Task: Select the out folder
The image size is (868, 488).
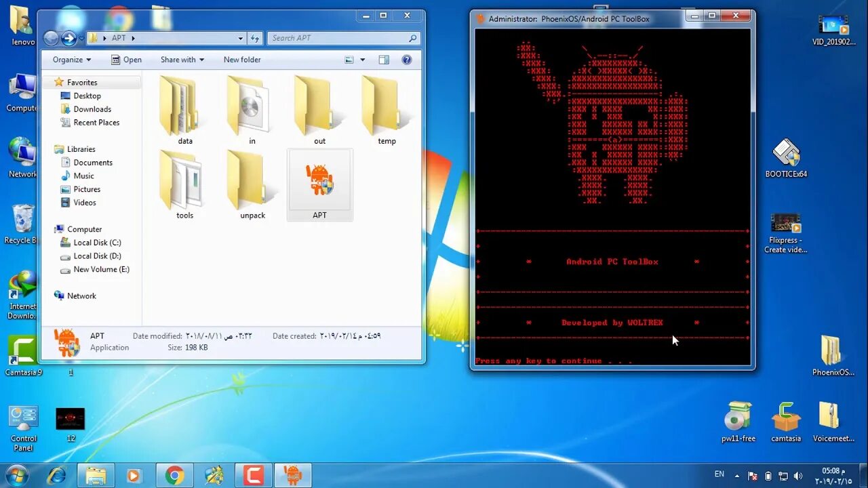Action: coord(319,110)
